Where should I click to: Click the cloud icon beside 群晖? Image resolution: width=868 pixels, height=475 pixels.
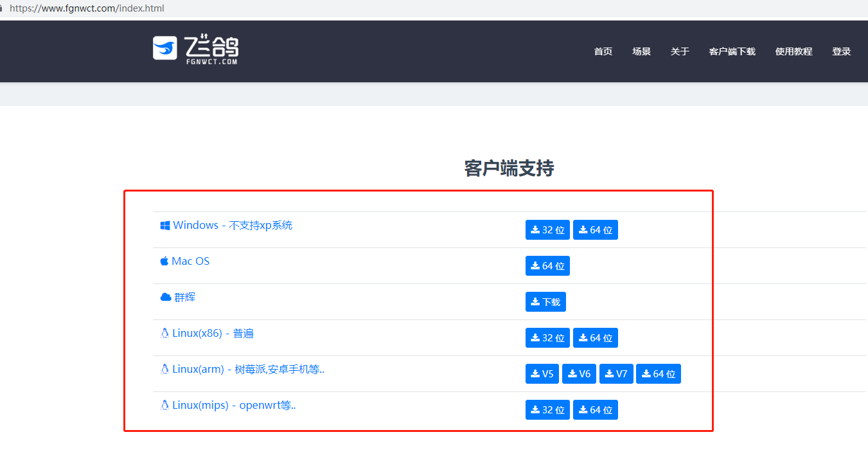[x=166, y=297]
